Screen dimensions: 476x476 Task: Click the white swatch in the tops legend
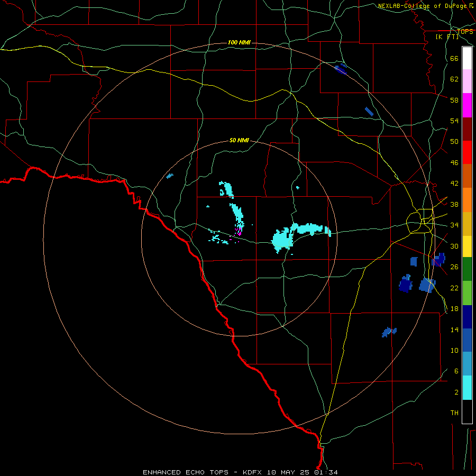(467, 58)
